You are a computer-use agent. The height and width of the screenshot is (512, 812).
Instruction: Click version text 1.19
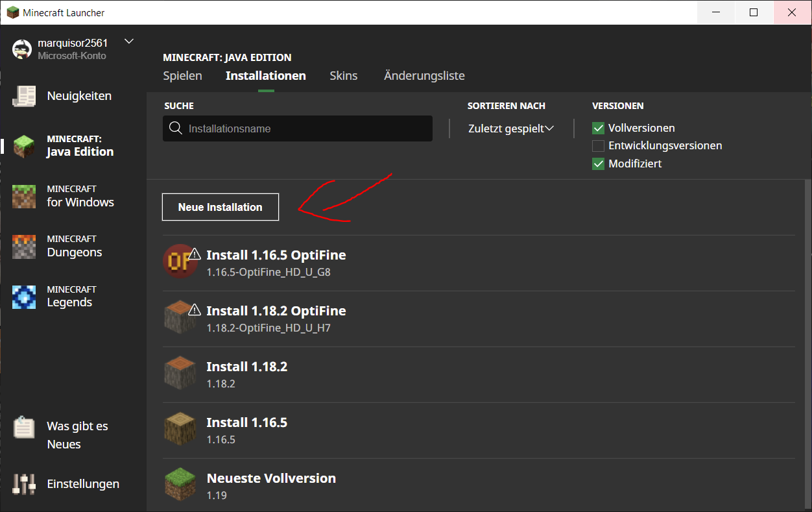pyautogui.click(x=217, y=496)
